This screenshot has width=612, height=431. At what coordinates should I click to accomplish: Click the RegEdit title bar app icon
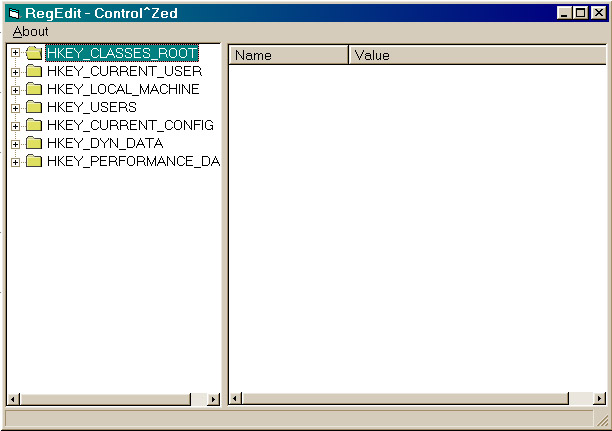pyautogui.click(x=14, y=14)
